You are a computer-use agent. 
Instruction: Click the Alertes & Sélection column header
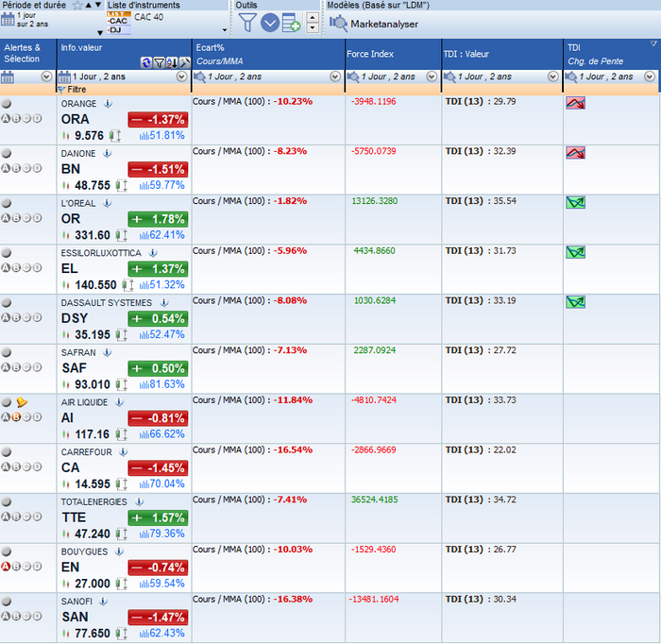tap(27, 54)
